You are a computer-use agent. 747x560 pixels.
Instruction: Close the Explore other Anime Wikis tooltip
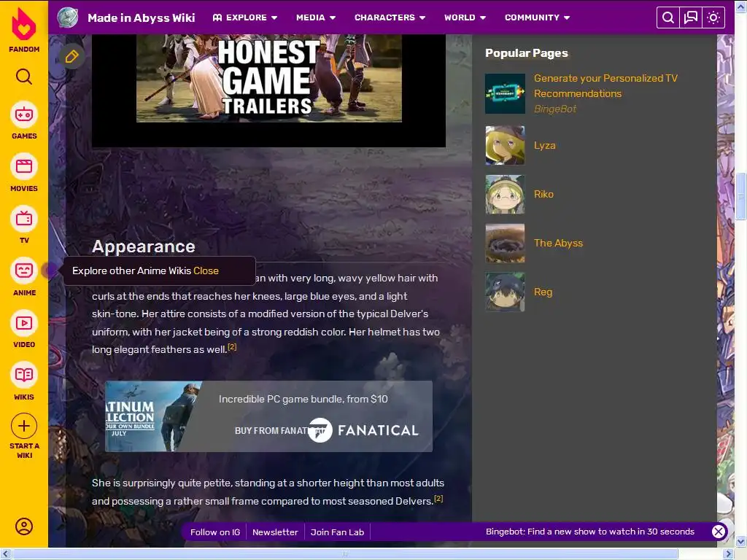point(206,271)
